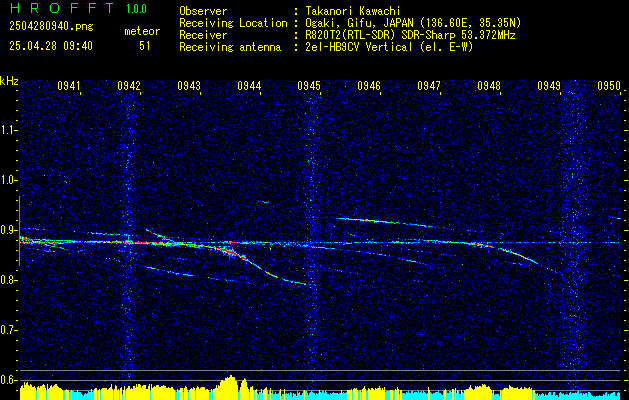The width and height of the screenshot is (629, 400).
Task: Click the 0949 time marker
Action: tap(549, 85)
